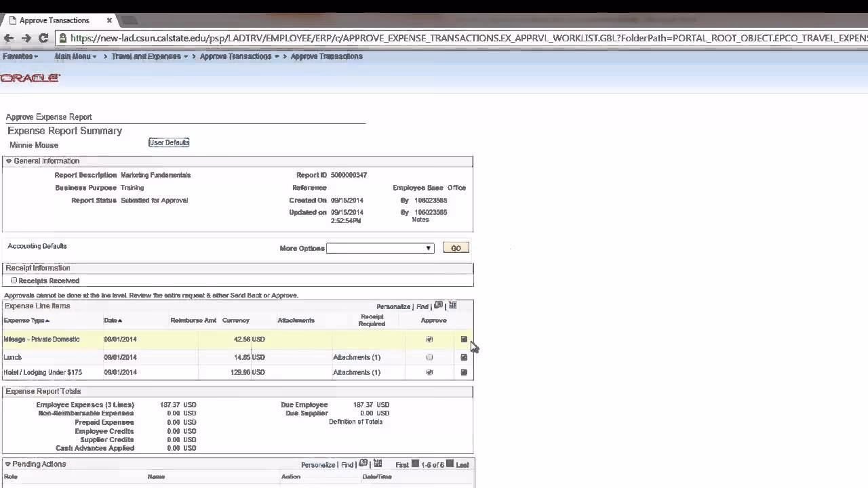Open the Favorites menu
The image size is (868, 488).
click(20, 57)
